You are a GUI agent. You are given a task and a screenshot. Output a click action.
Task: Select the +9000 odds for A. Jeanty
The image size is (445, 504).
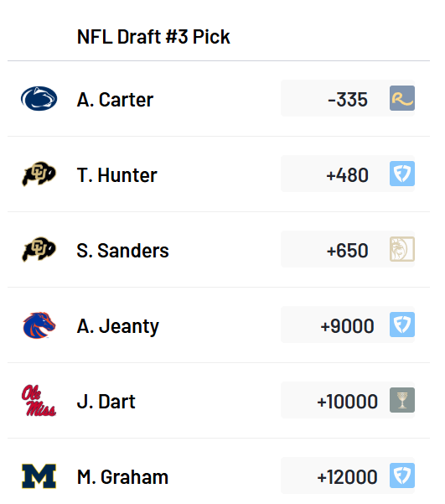click(347, 326)
